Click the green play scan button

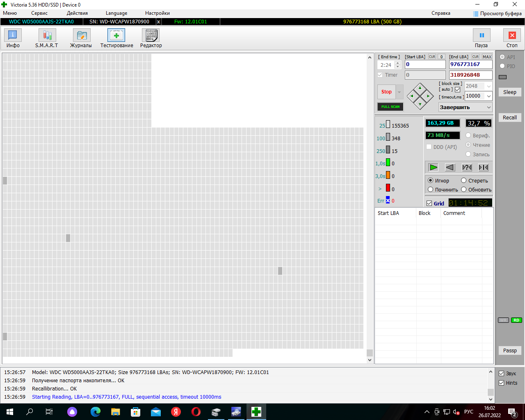(433, 167)
